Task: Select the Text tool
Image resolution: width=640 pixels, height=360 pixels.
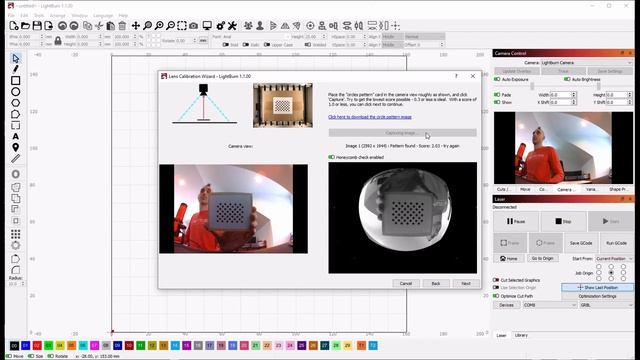Action: [16, 136]
